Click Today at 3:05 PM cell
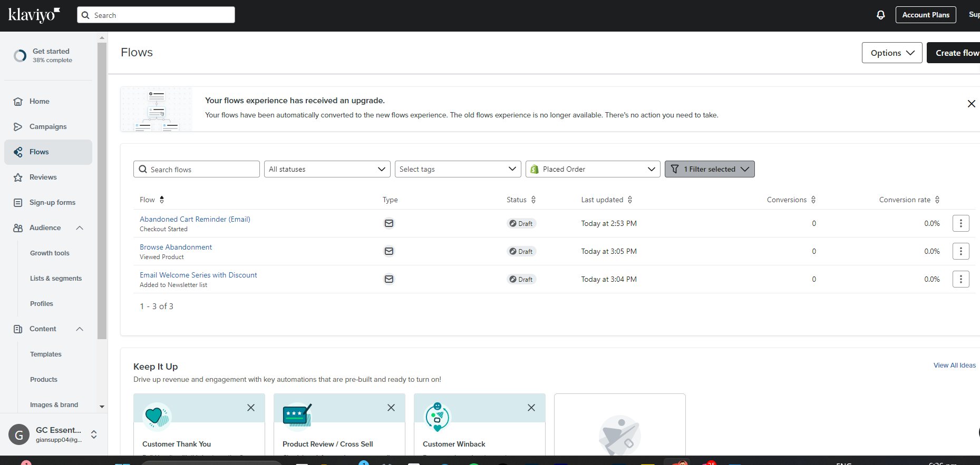This screenshot has height=465, width=980. [609, 251]
